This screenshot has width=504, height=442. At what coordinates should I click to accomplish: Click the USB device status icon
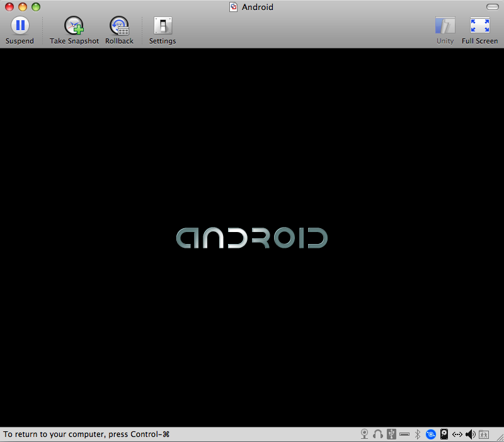391,434
